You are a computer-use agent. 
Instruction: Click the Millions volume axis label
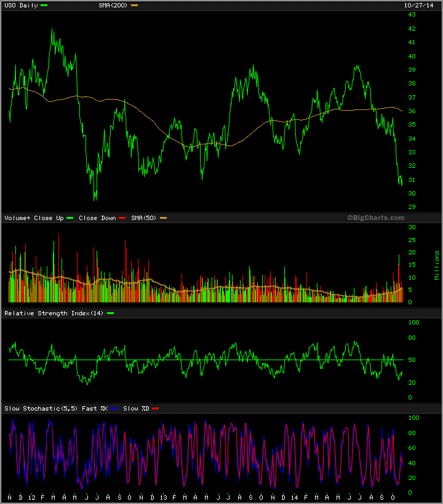click(437, 264)
